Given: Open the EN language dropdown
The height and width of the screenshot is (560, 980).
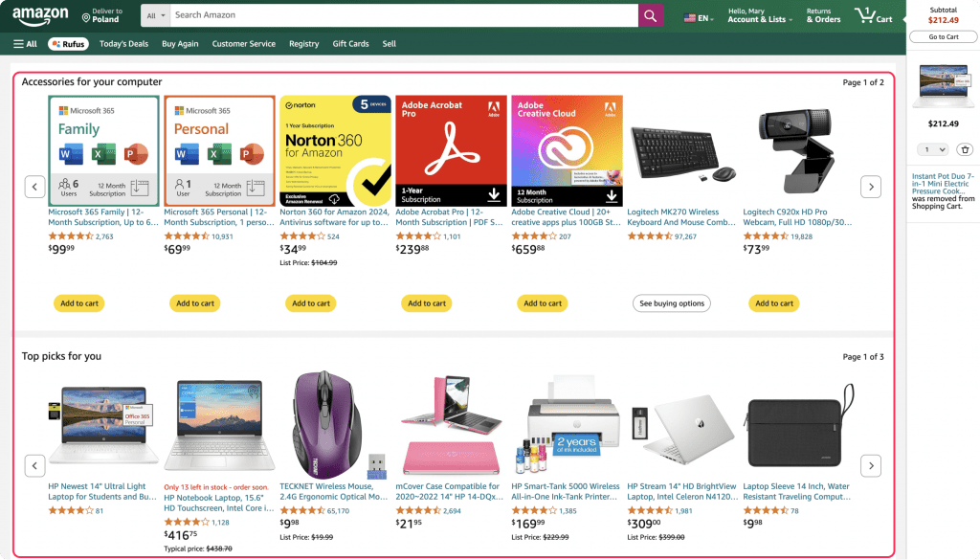Looking at the screenshot, I should click(697, 15).
